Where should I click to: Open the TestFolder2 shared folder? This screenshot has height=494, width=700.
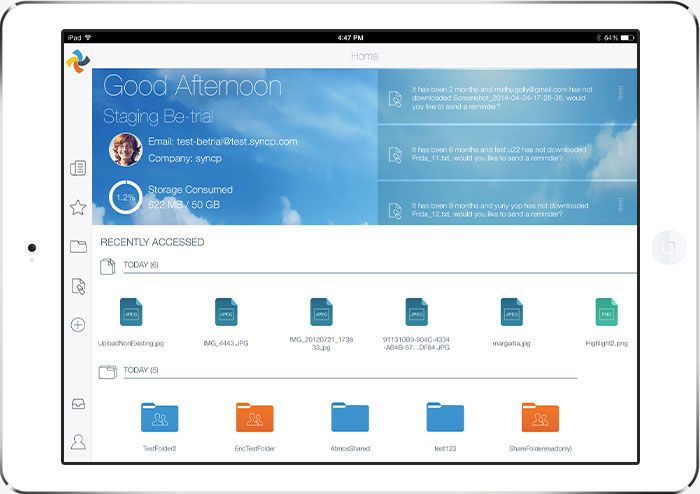(159, 417)
